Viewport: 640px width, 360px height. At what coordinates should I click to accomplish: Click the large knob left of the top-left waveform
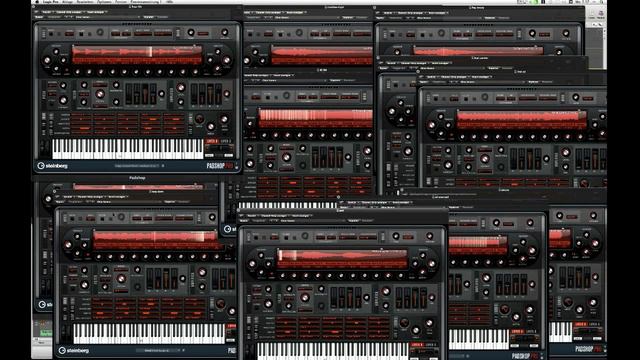pos(47,60)
